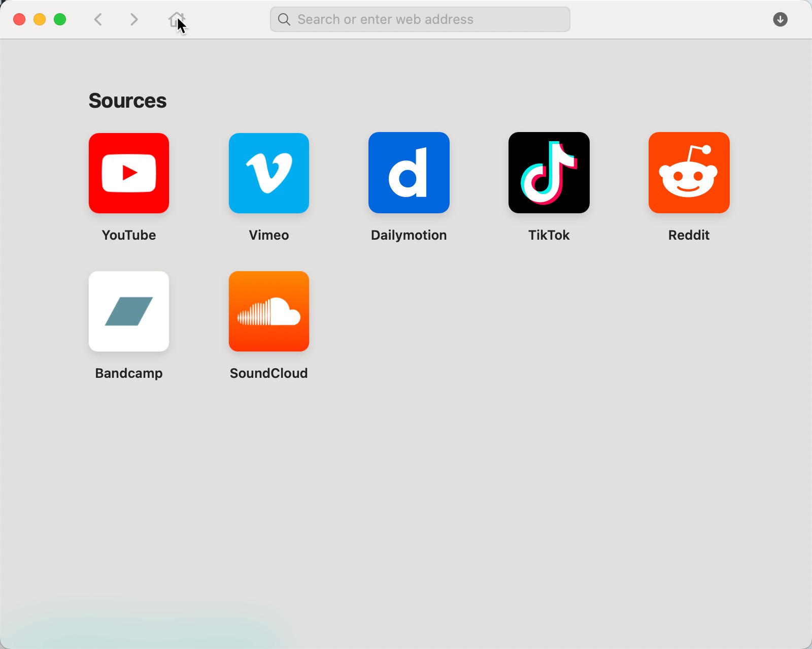This screenshot has width=812, height=649.
Task: Close the window with the red button
Action: [19, 20]
